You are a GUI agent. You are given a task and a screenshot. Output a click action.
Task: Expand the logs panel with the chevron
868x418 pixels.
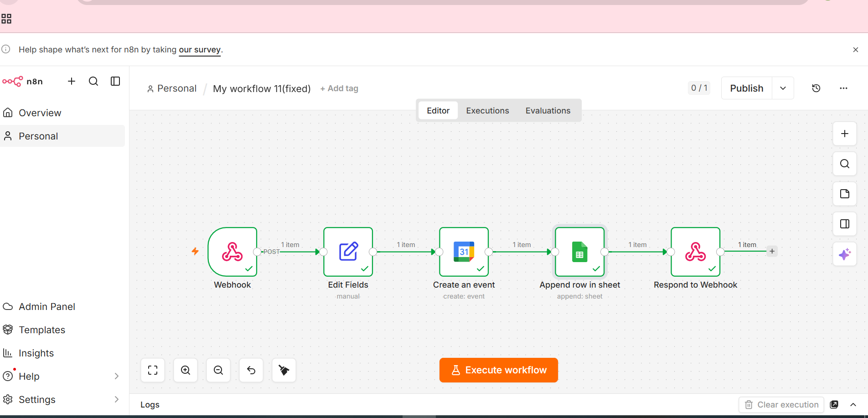pyautogui.click(x=853, y=405)
